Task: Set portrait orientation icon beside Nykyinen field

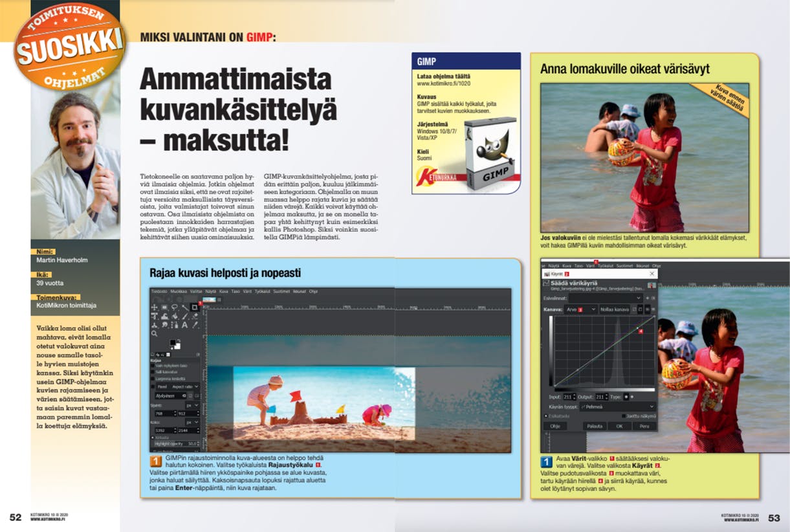Action: click(190, 396)
